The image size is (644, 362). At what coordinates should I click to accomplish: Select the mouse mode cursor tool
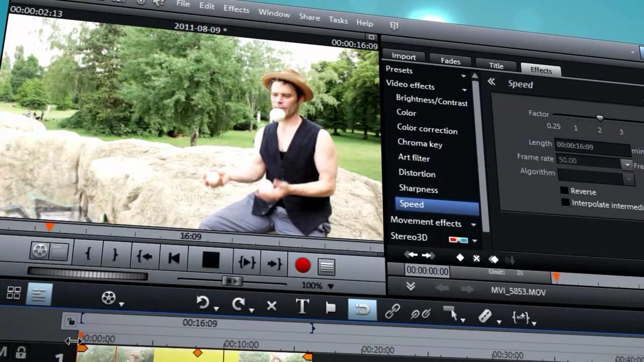[450, 314]
